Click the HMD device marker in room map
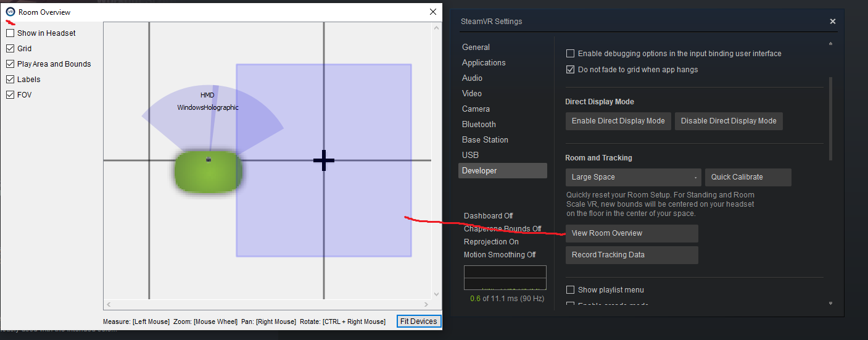 [209, 159]
